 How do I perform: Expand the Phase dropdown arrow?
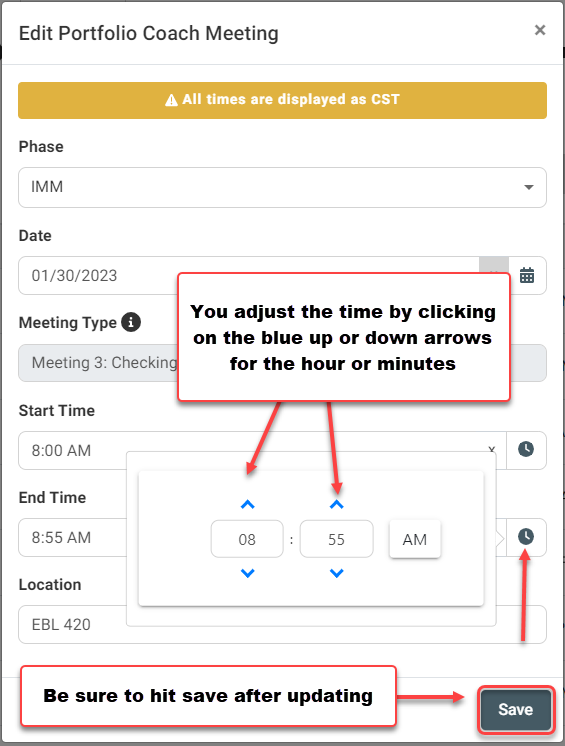(528, 187)
